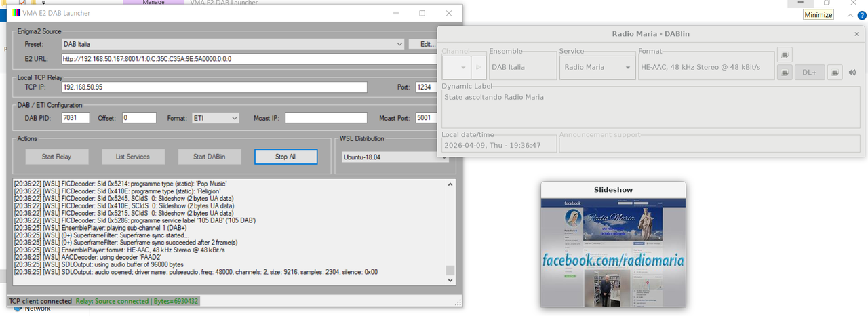Click the List Services button
Image resolution: width=868 pixels, height=316 pixels.
click(133, 157)
